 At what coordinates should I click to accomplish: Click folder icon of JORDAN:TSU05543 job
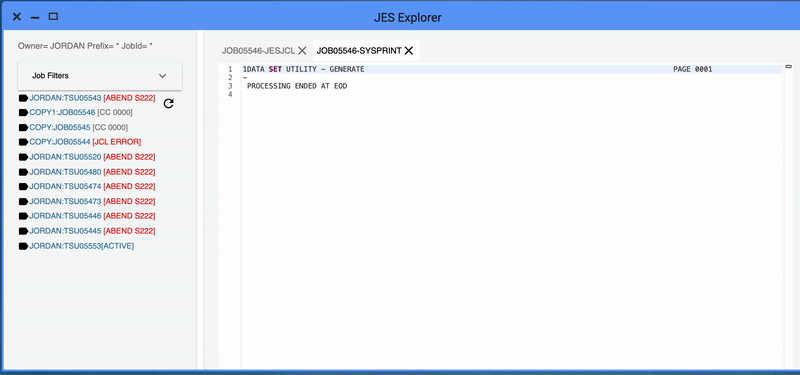(x=23, y=97)
